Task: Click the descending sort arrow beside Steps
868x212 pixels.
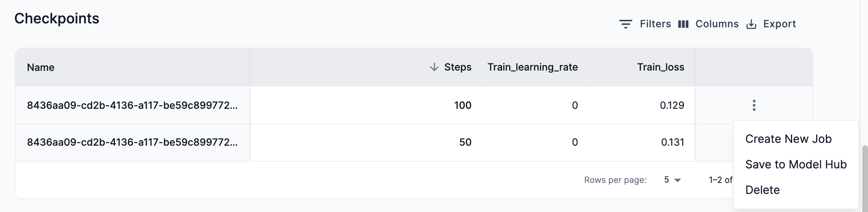Action: [x=434, y=67]
